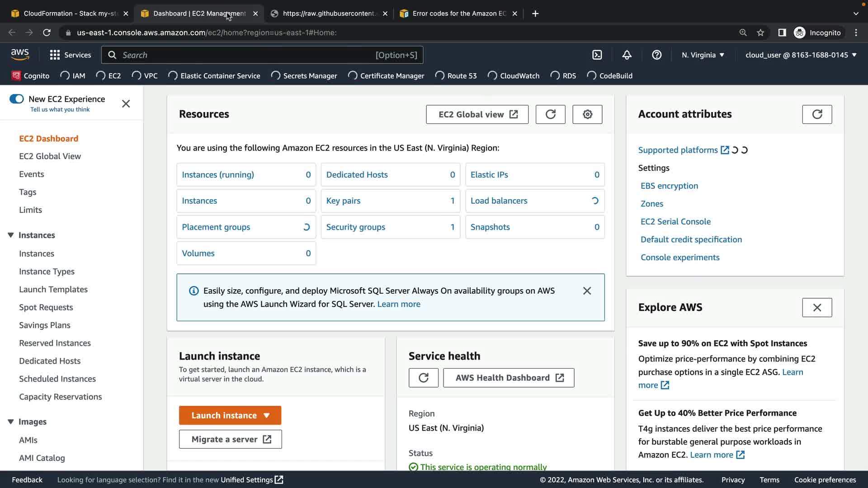This screenshot has width=868, height=488.
Task: Toggle the New EC2 Experience switch
Action: pos(17,99)
